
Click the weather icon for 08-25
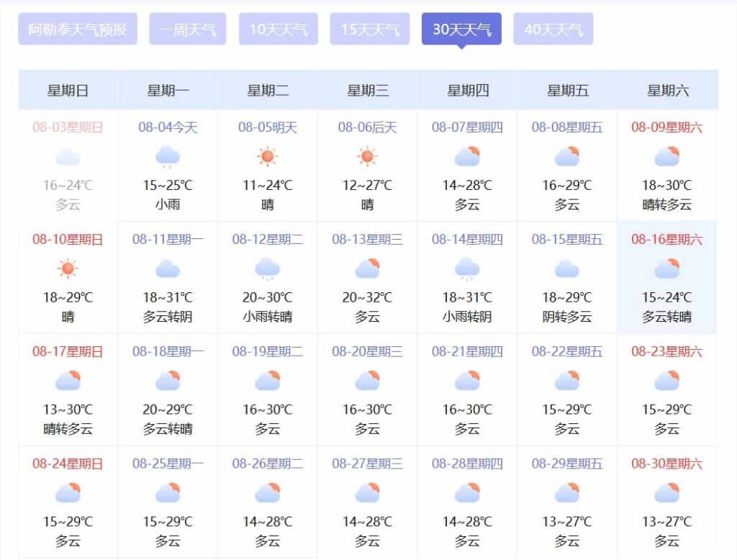(168, 493)
